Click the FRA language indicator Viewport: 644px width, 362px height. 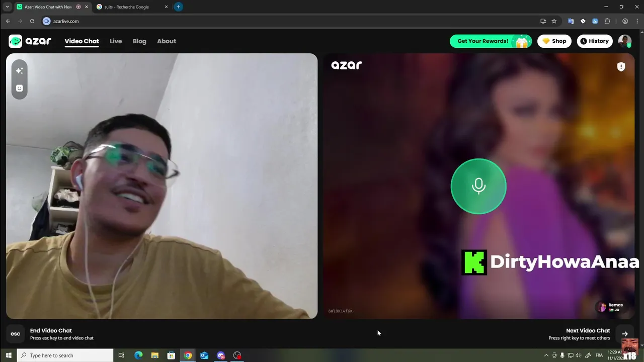pos(599,355)
